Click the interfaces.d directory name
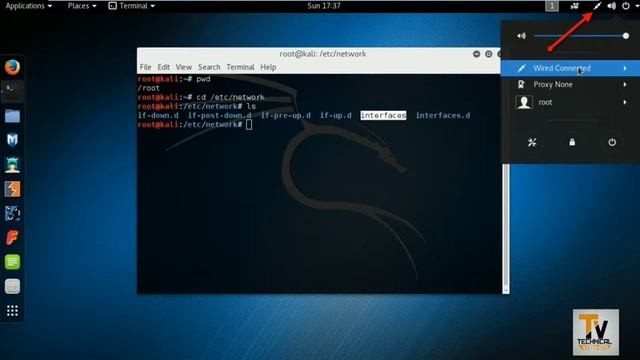 coord(443,116)
